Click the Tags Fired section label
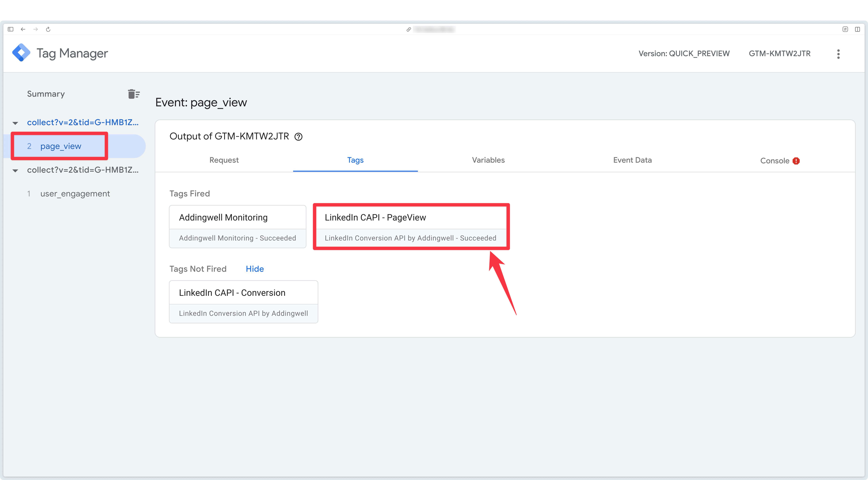Viewport: 868px width, 480px height. click(190, 194)
